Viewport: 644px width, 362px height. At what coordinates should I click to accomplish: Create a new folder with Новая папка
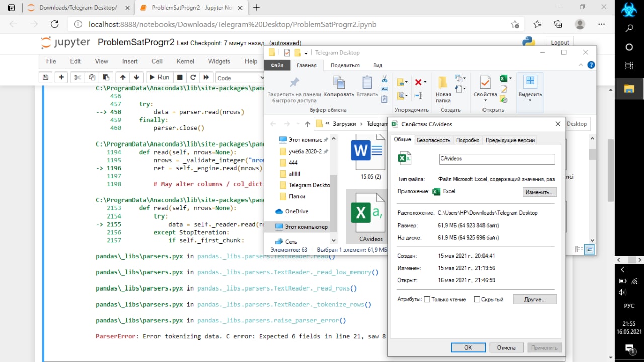[443, 89]
